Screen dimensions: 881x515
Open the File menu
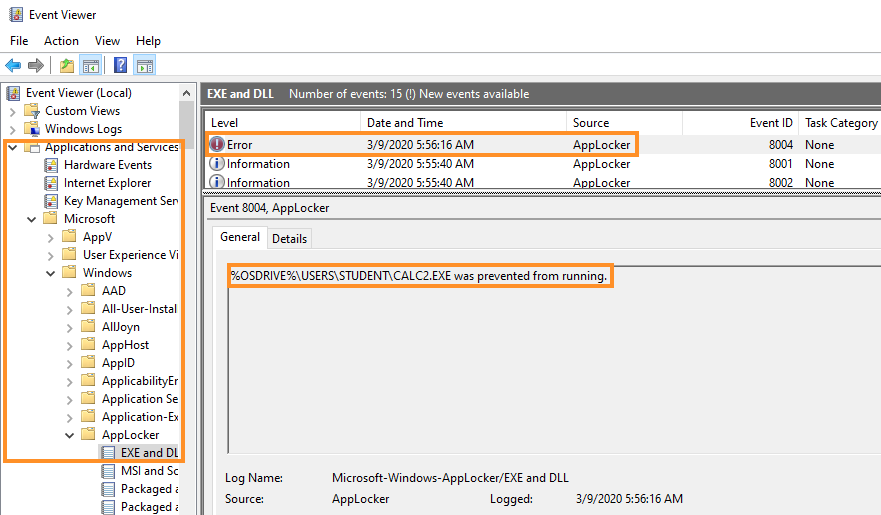pyautogui.click(x=19, y=41)
